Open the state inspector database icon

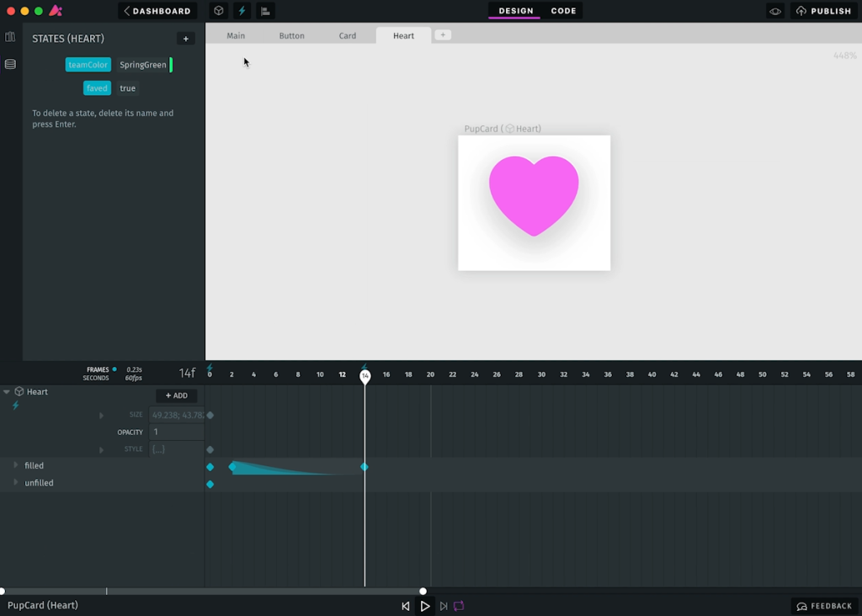[x=10, y=65]
